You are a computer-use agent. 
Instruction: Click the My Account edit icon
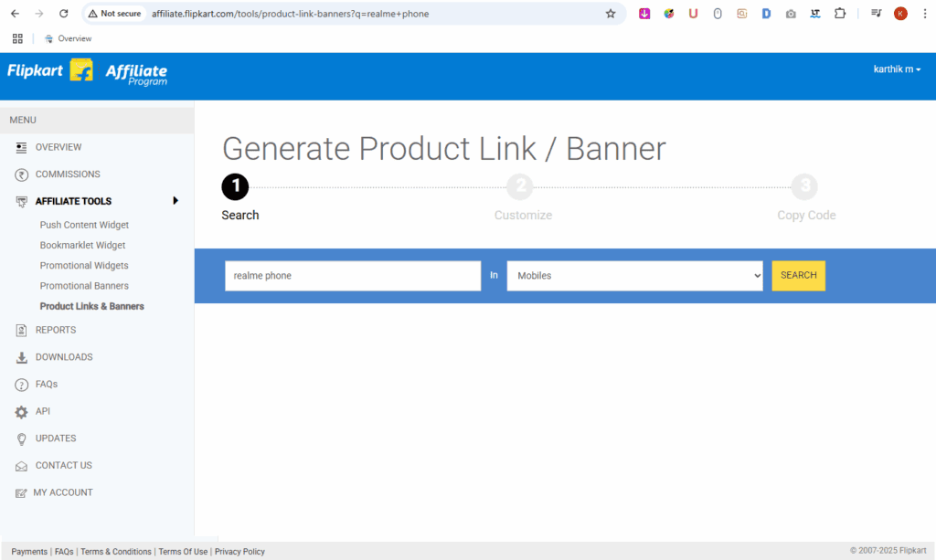(x=21, y=492)
